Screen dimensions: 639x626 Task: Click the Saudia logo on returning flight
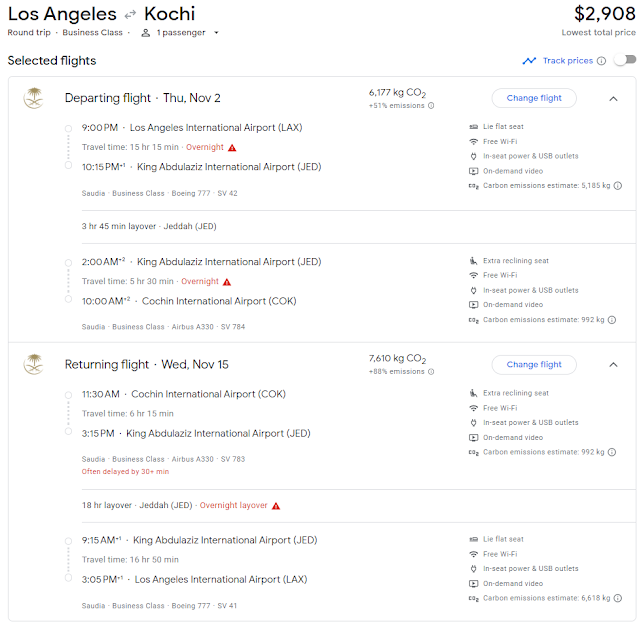(x=35, y=364)
